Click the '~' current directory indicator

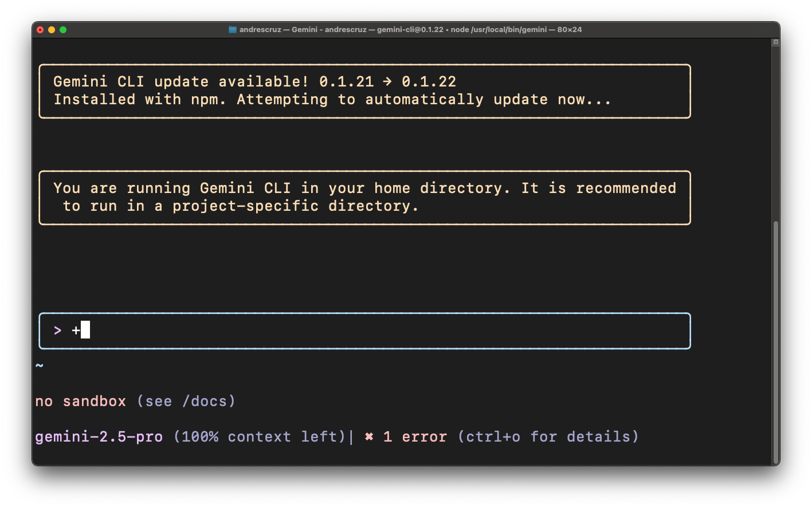tap(40, 365)
